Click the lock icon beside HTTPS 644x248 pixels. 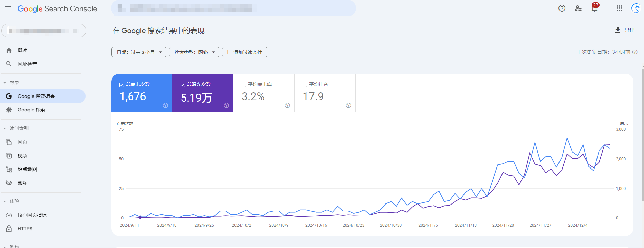pos(9,229)
